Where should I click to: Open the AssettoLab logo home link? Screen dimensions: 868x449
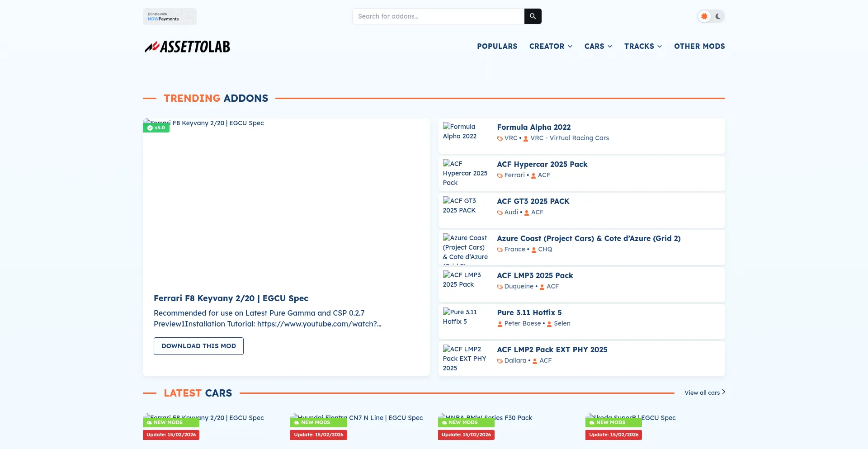point(187,47)
